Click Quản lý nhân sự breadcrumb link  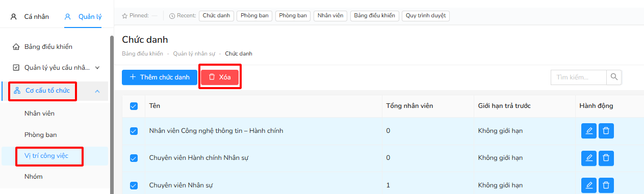click(194, 53)
